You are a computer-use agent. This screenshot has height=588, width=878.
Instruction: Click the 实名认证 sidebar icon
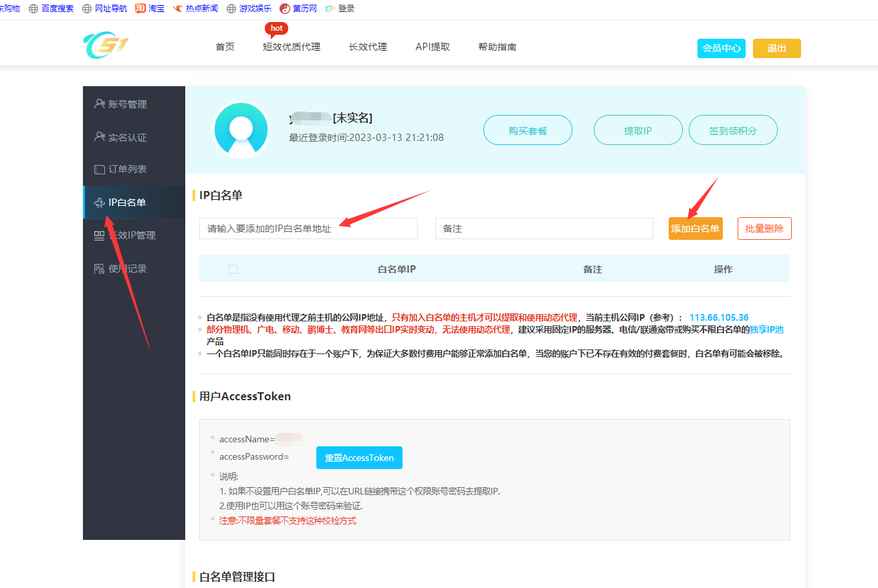tap(100, 137)
